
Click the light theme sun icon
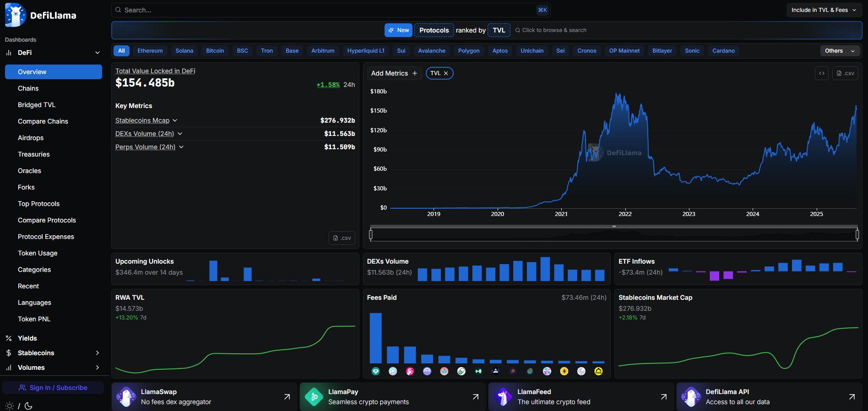(x=9, y=406)
